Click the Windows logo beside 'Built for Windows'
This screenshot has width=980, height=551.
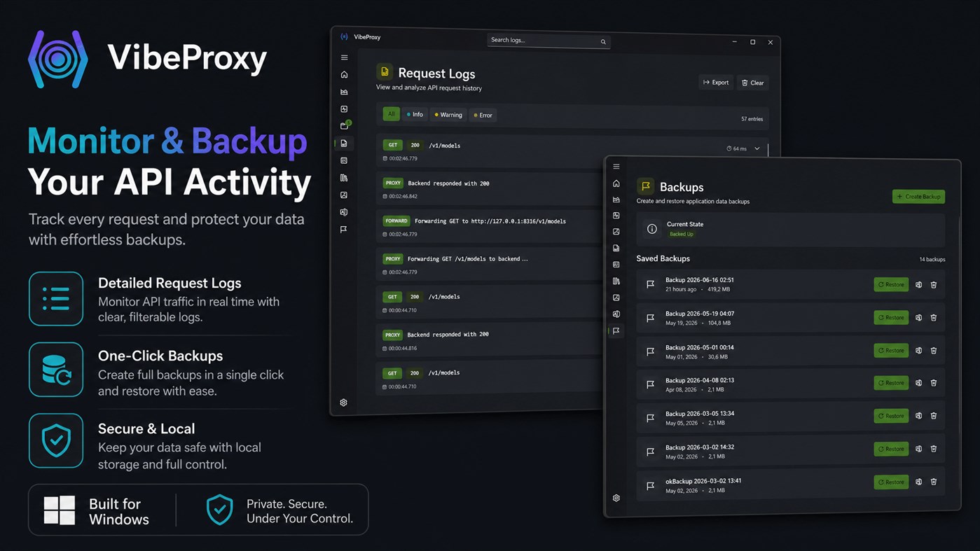60,510
